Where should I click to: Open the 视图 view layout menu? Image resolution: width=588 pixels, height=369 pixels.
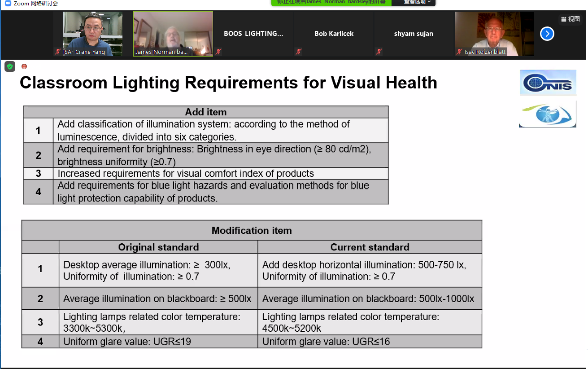point(570,19)
